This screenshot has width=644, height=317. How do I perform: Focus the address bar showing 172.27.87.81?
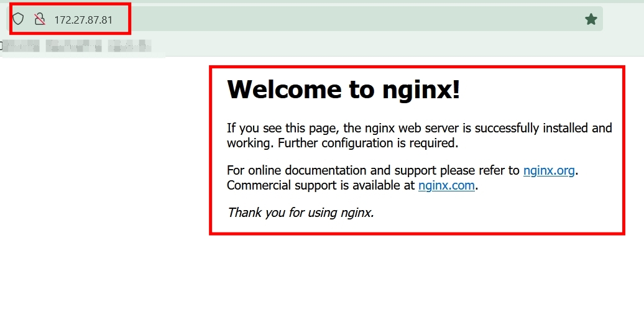(x=305, y=19)
